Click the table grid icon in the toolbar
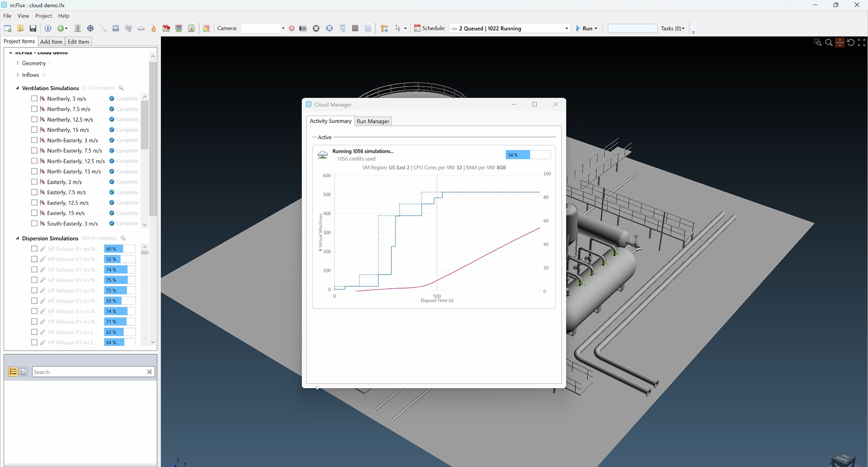Image resolution: width=868 pixels, height=467 pixels. [x=355, y=29]
